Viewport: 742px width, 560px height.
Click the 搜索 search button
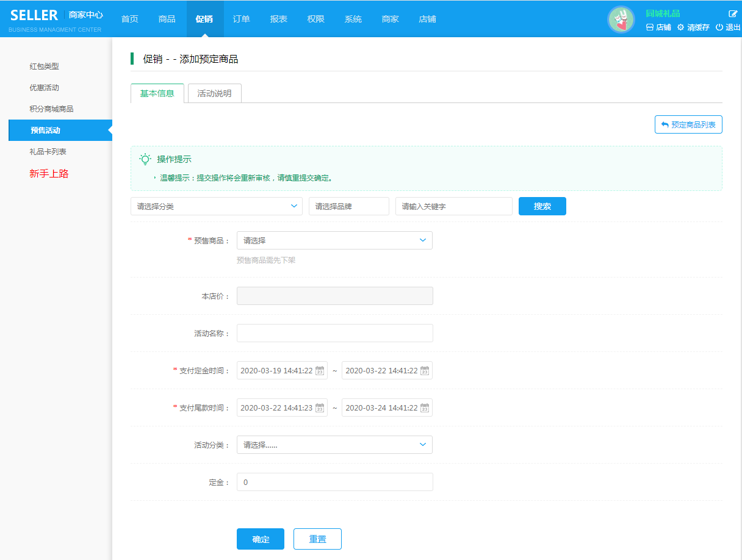[542, 206]
